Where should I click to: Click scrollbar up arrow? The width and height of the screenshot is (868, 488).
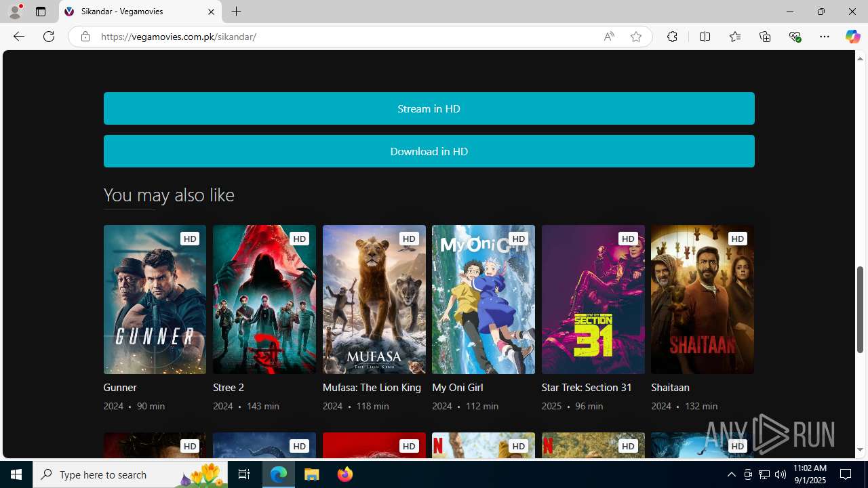[x=861, y=59]
